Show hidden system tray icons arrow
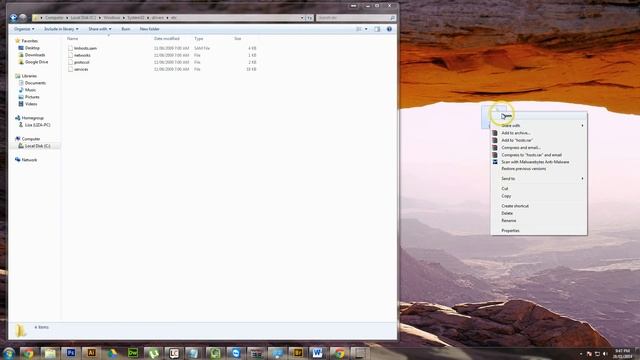 [x=581, y=353]
